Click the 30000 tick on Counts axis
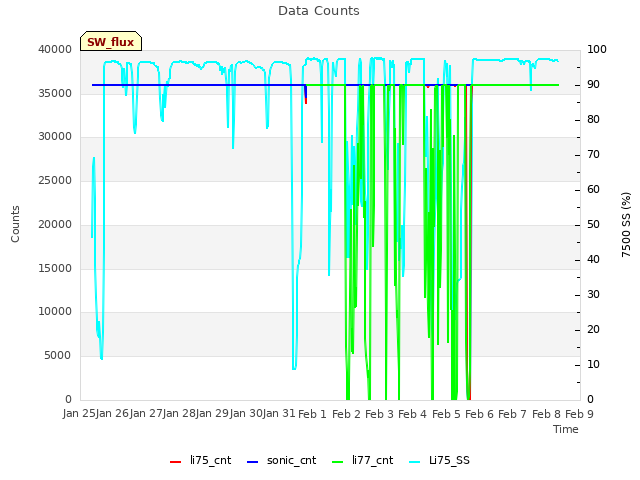The image size is (640, 480). coord(55,136)
